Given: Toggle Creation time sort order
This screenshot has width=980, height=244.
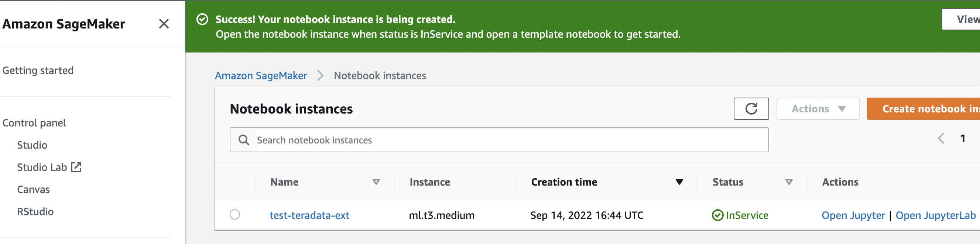Looking at the screenshot, I should (679, 182).
